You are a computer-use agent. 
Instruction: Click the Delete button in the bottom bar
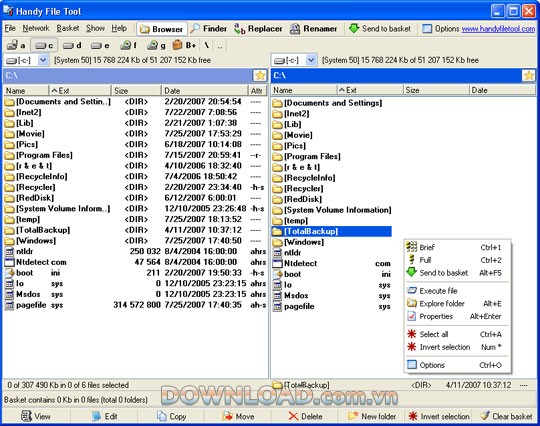[x=305, y=416]
